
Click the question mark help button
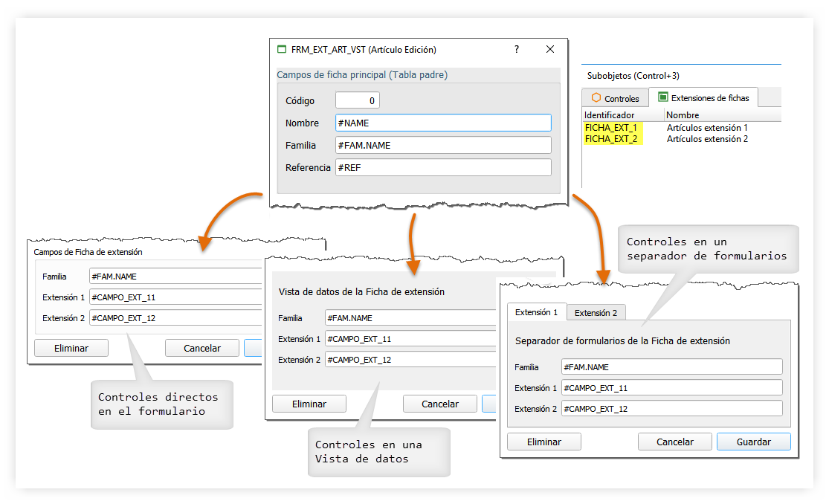[x=517, y=50]
